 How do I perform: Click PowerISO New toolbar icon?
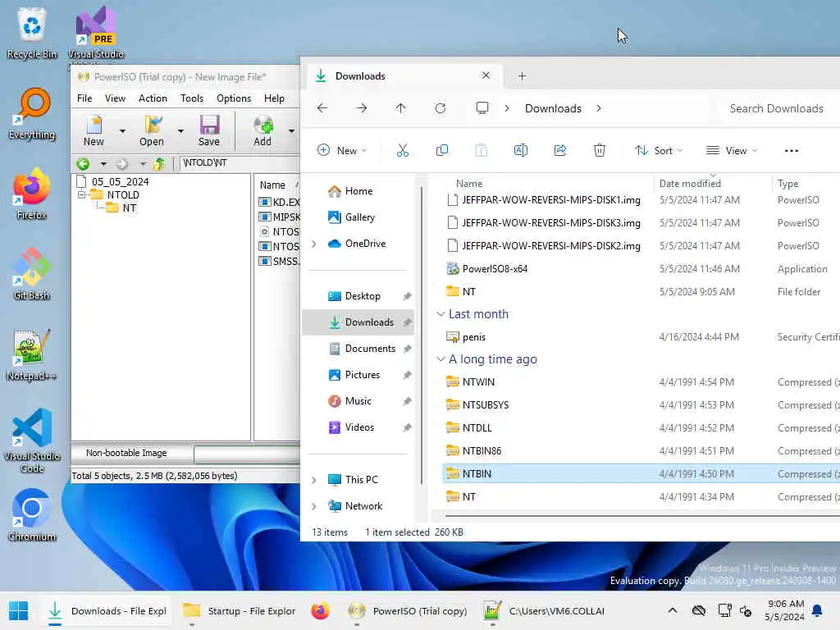click(94, 130)
